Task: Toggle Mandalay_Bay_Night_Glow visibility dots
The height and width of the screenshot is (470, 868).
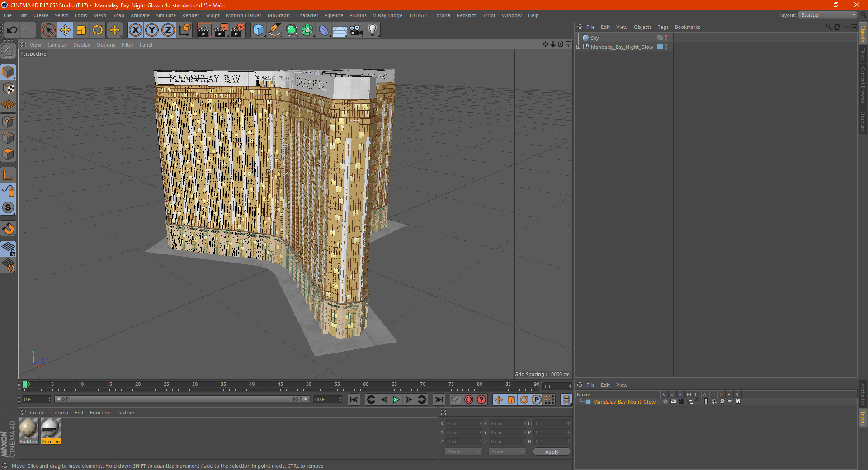Action: (x=666, y=47)
